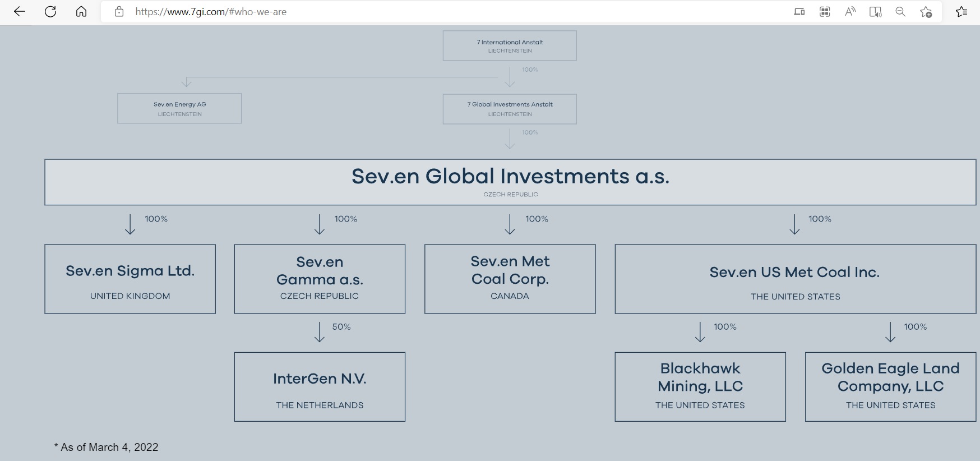Reload the page with refresh icon
Viewport: 980px width, 461px height.
(50, 12)
